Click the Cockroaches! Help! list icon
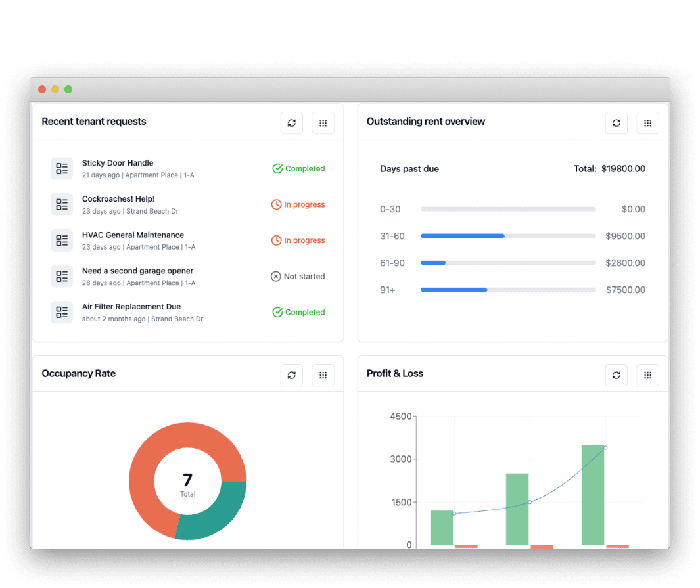Screen dimensions: 700x588 pos(62,204)
